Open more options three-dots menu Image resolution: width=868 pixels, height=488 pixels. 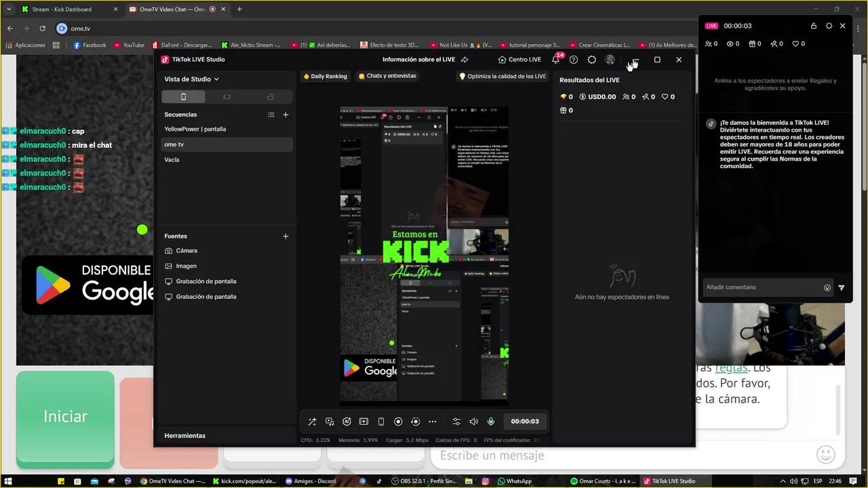(x=433, y=422)
